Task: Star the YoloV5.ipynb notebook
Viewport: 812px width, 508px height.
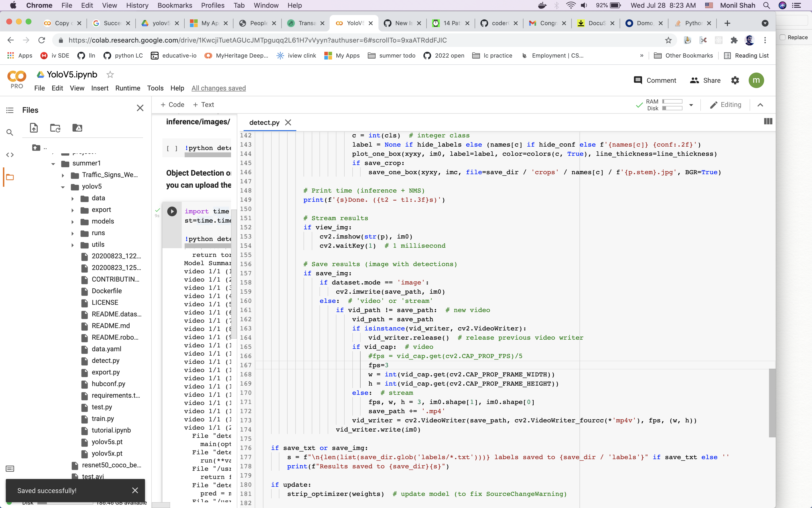Action: pyautogui.click(x=110, y=75)
